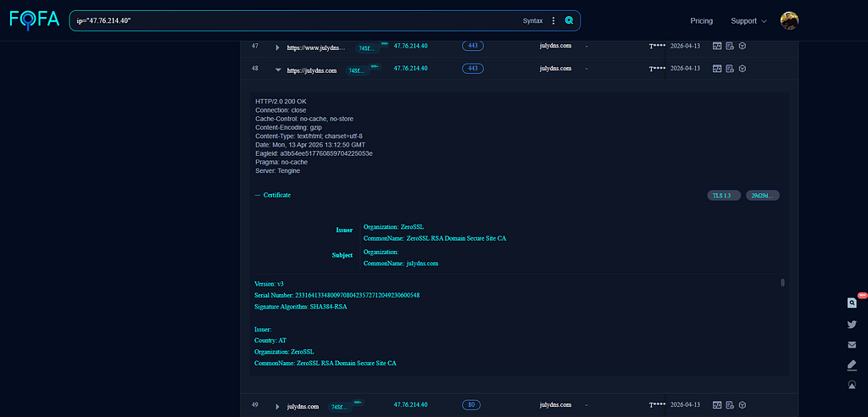Click the Syntax link in search bar
This screenshot has width=868, height=417.
[532, 20]
